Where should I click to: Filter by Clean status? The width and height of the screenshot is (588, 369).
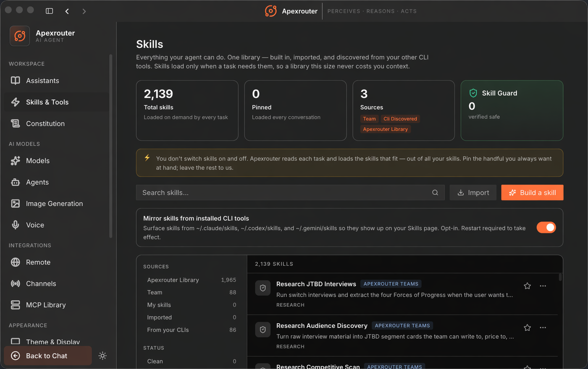click(192, 361)
